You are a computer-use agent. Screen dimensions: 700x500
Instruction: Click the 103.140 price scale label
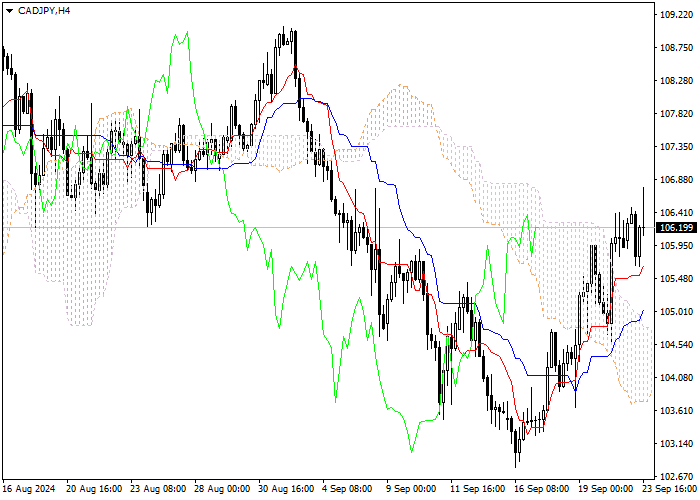pos(676,444)
